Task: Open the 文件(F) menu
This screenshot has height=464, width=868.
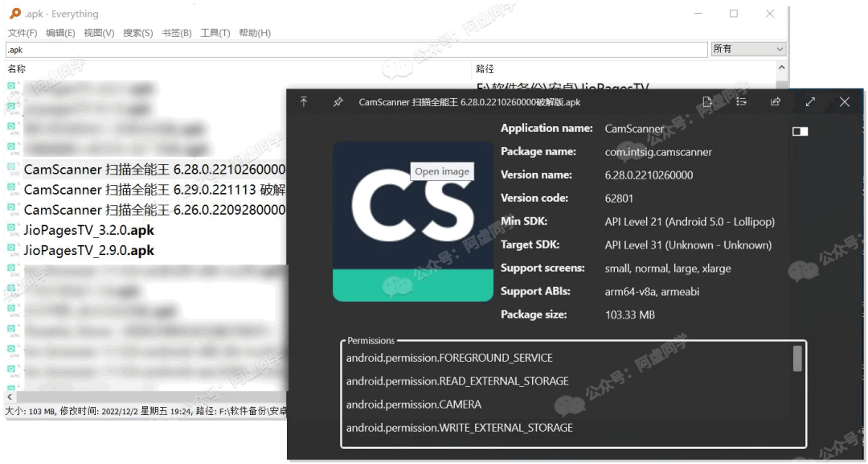Action: pos(23,33)
